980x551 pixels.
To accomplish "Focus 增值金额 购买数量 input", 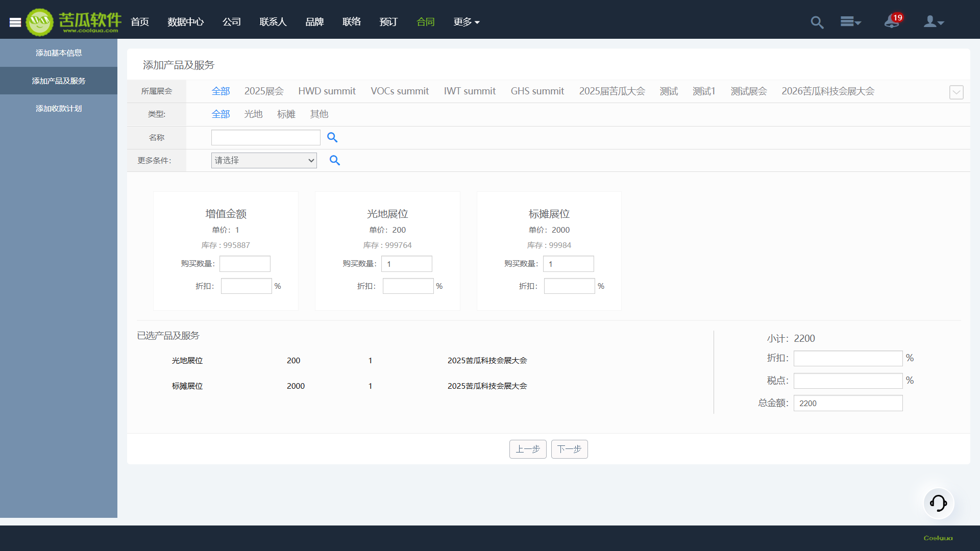I will point(245,264).
